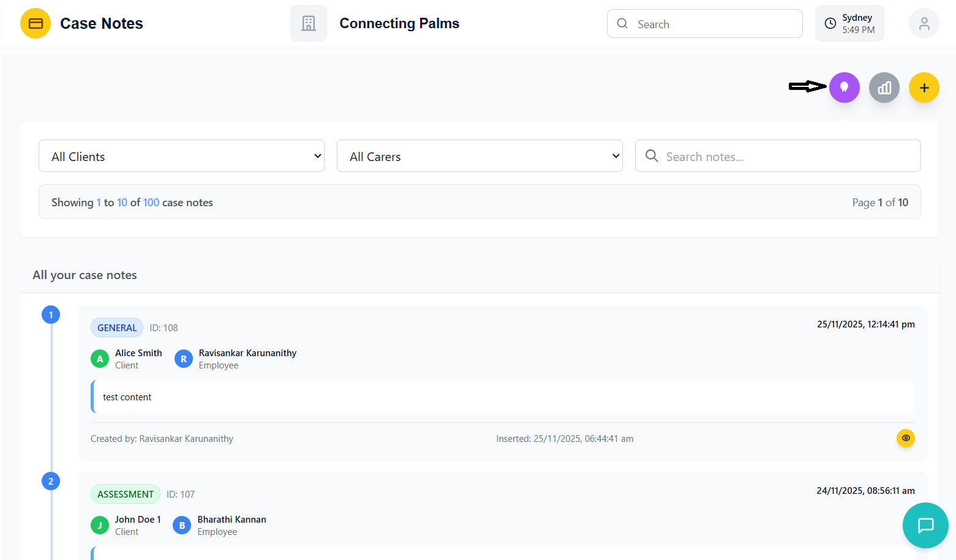The image size is (956, 560).
Task: Click the purple lightbulb insights button
Action: [x=844, y=88]
